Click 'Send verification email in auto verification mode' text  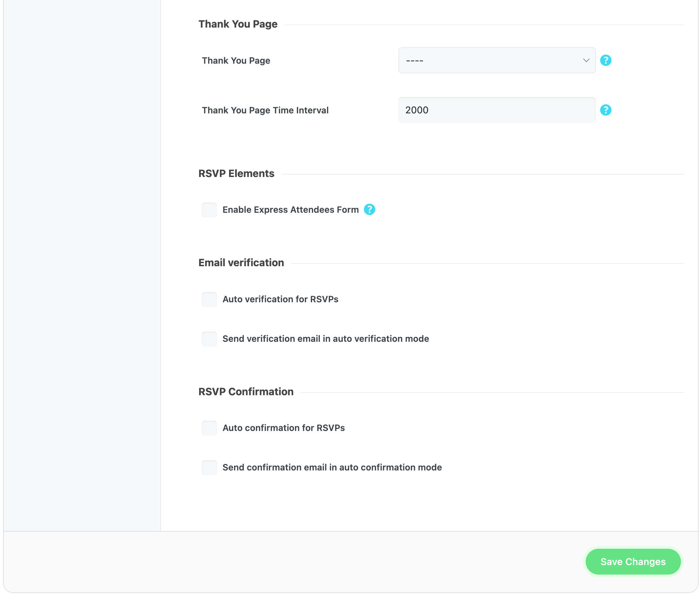325,339
